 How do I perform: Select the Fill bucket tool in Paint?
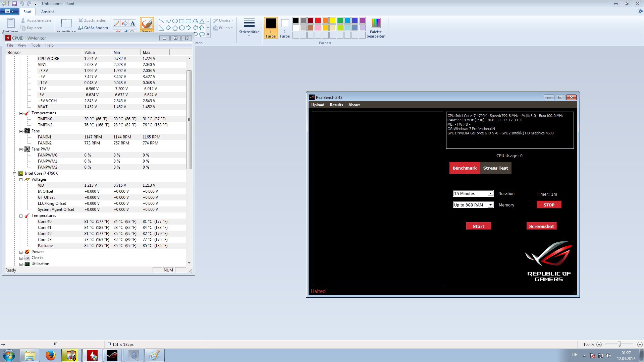click(x=125, y=23)
